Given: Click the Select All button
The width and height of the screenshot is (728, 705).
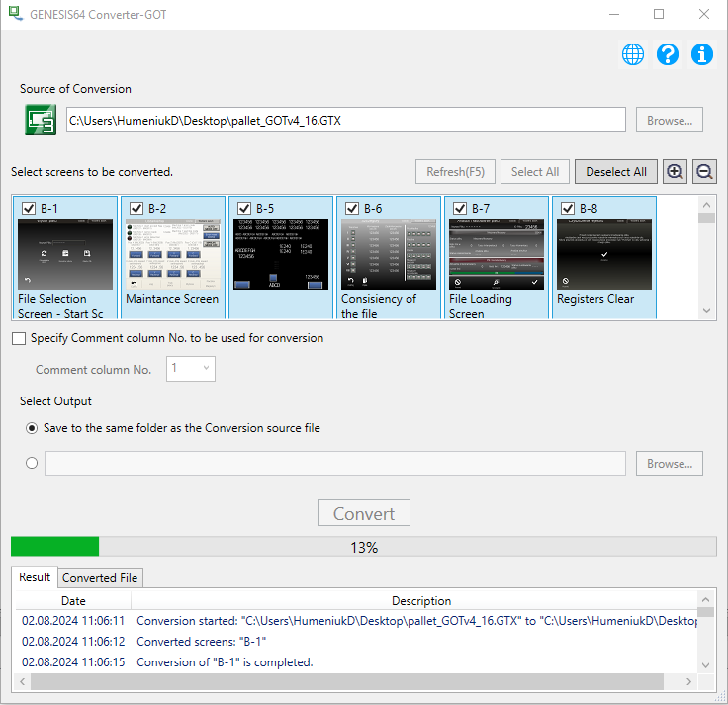Looking at the screenshot, I should [x=535, y=172].
